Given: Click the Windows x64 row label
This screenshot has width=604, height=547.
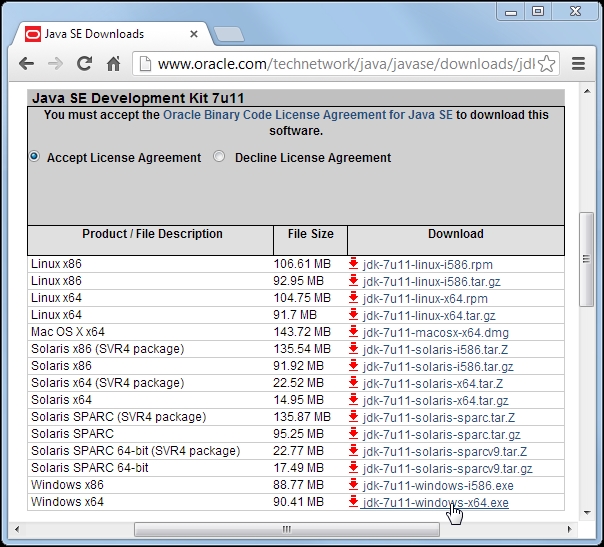Looking at the screenshot, I should click(x=67, y=502).
